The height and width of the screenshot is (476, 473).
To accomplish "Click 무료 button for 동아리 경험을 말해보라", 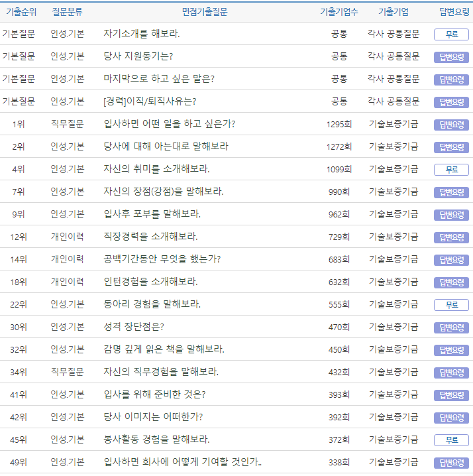I will [x=451, y=305].
